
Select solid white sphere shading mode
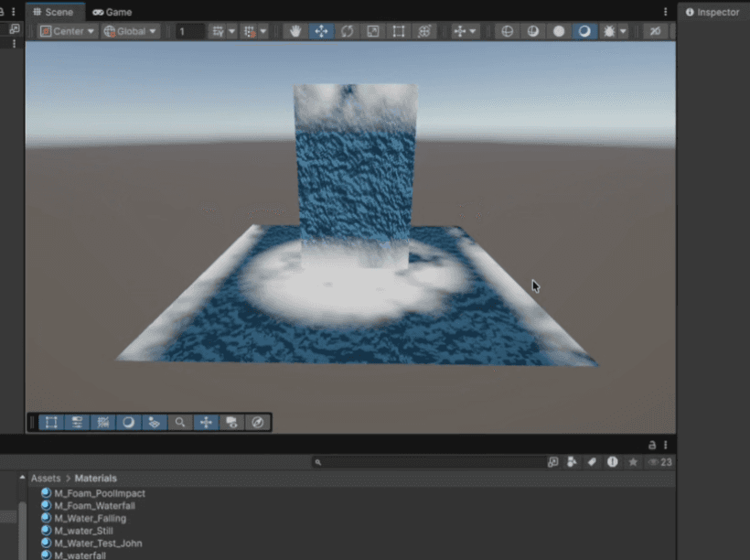[559, 32]
